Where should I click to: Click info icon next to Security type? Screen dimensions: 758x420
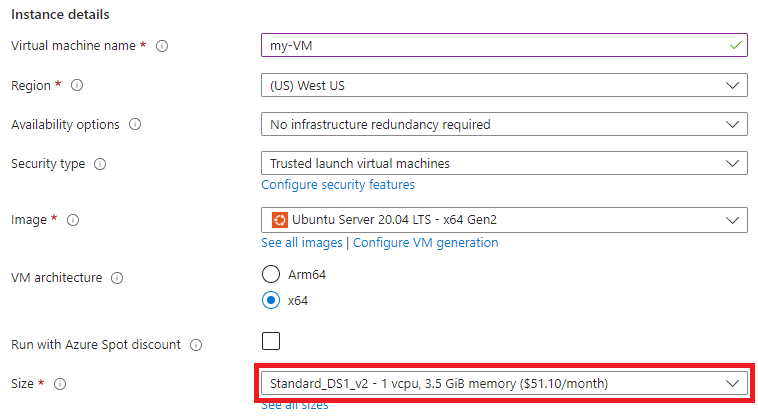click(100, 164)
